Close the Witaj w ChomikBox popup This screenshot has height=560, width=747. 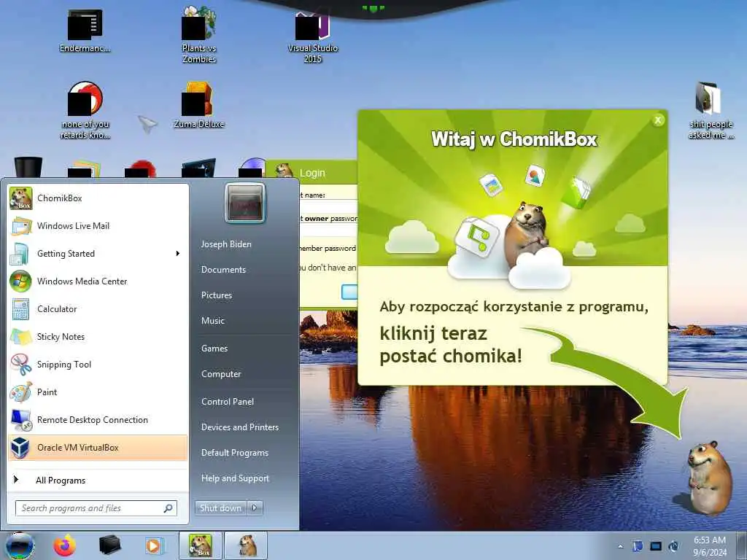point(658,120)
